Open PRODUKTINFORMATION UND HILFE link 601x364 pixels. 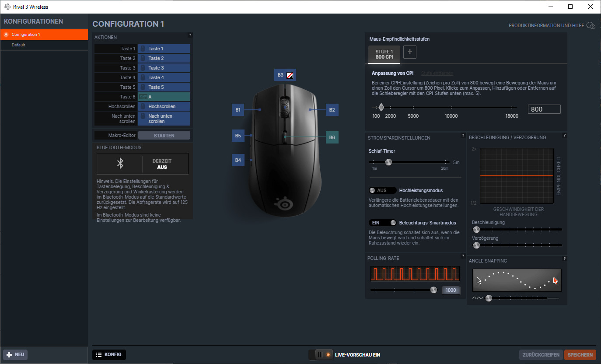pyautogui.click(x=552, y=26)
